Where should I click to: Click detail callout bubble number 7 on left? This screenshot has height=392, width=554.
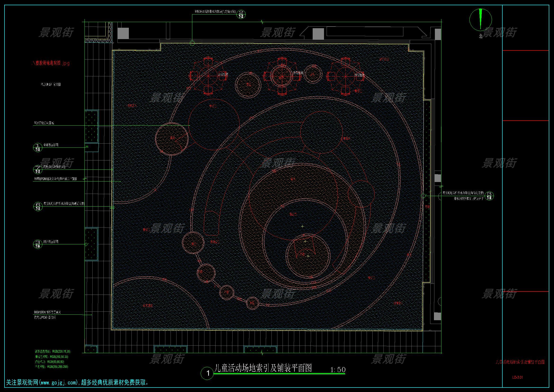[38, 169]
